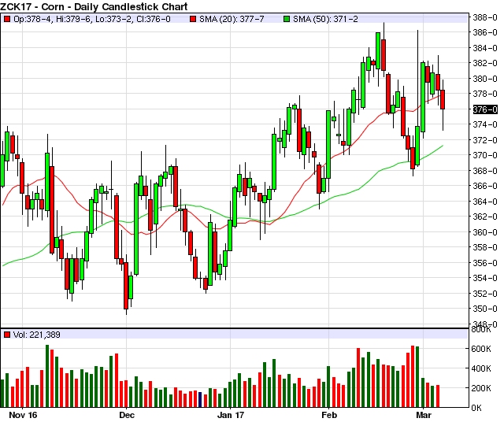Click the 386-0 price axis label
504x422 pixels.
[x=485, y=32]
